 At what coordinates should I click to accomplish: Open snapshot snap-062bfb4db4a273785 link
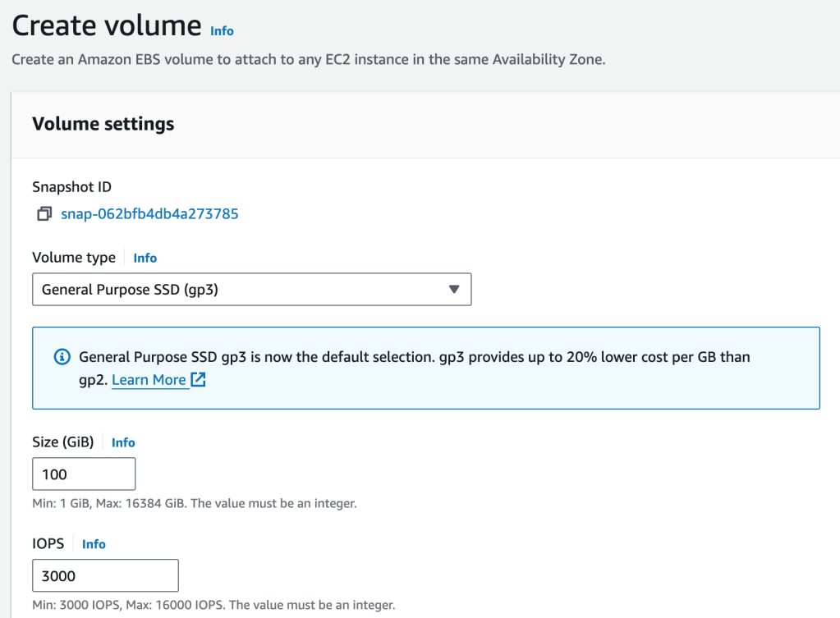point(149,214)
